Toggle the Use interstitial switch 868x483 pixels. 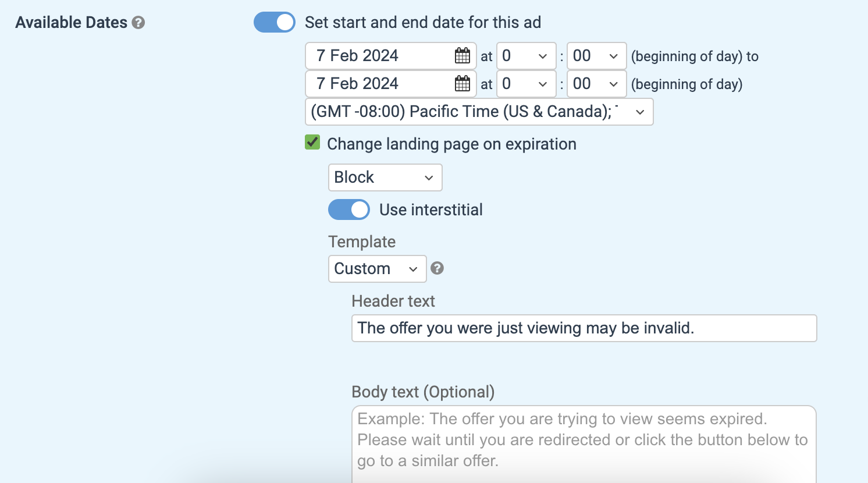(x=349, y=209)
